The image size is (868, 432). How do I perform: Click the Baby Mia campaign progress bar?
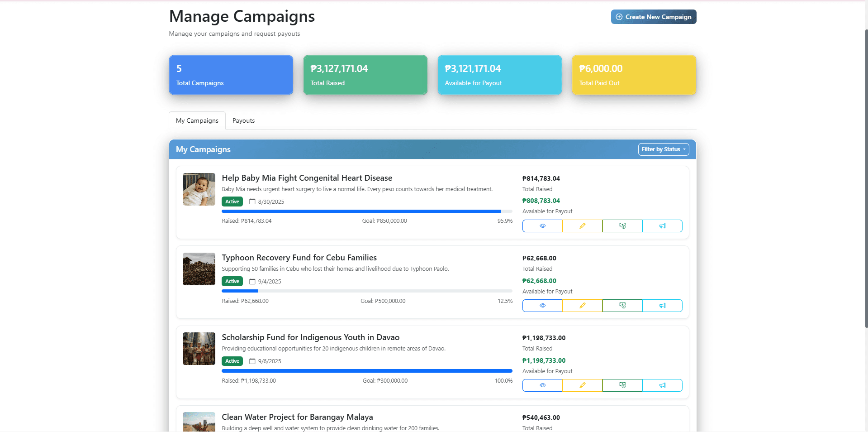pyautogui.click(x=367, y=211)
